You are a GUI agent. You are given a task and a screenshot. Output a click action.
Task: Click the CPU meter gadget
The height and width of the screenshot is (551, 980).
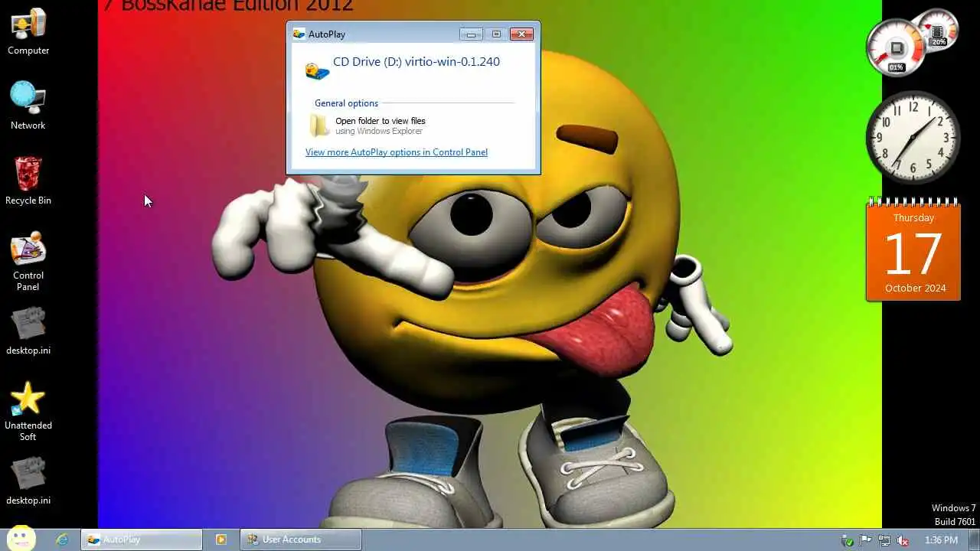point(897,47)
